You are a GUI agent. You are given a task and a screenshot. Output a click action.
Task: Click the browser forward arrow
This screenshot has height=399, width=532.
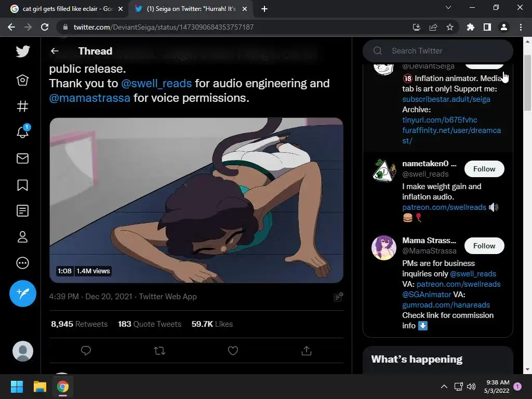(28, 27)
